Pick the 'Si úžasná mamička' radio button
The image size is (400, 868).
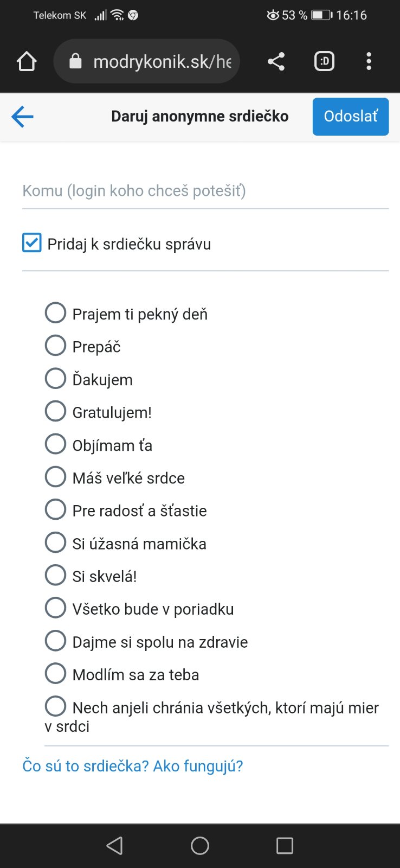click(55, 542)
